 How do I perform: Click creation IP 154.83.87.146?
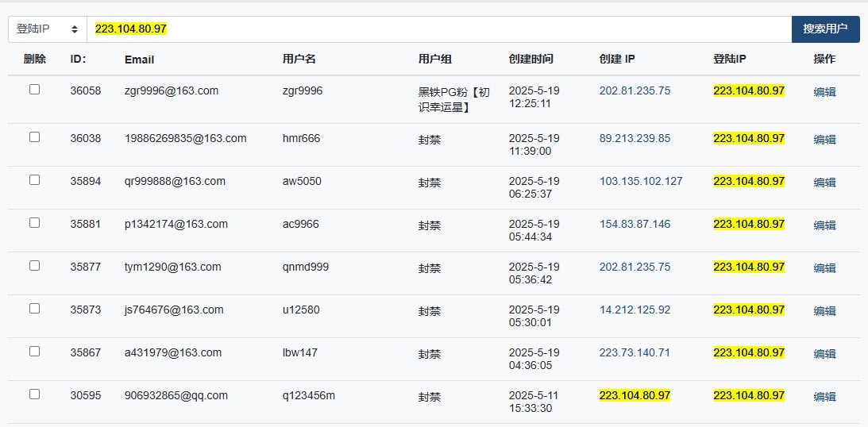(635, 224)
